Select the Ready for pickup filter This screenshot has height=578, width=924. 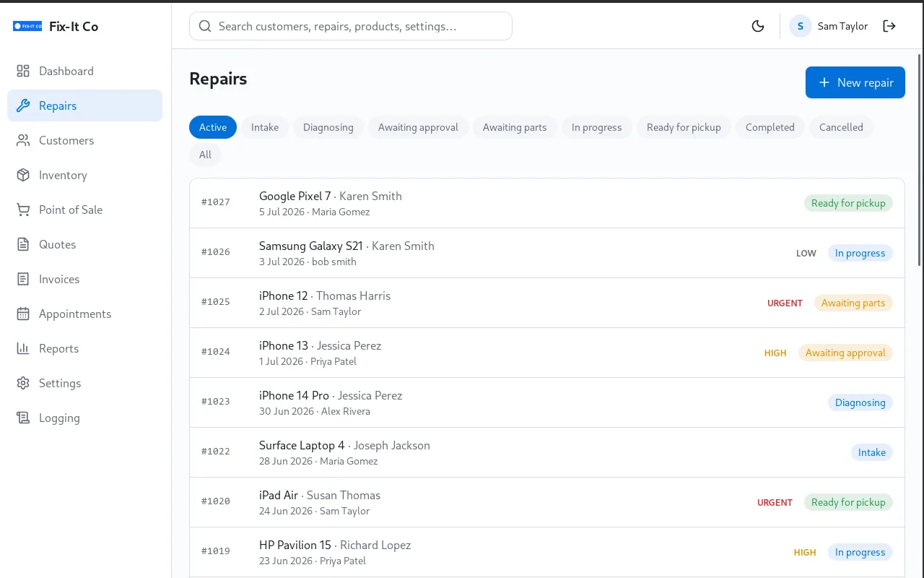tap(684, 127)
